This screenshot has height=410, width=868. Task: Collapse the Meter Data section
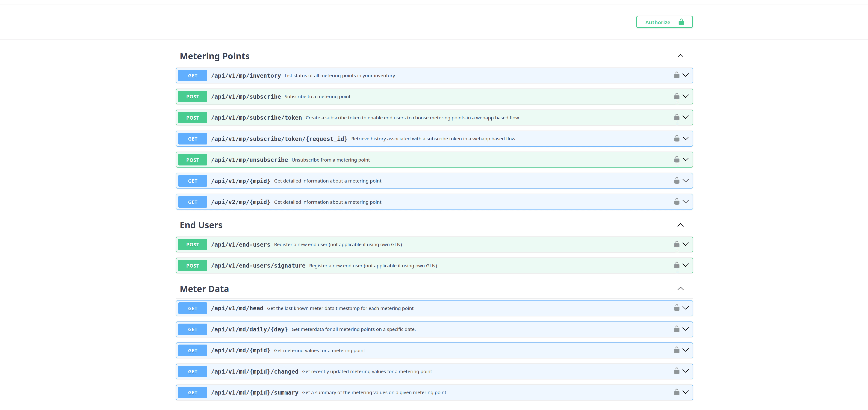pos(681,288)
